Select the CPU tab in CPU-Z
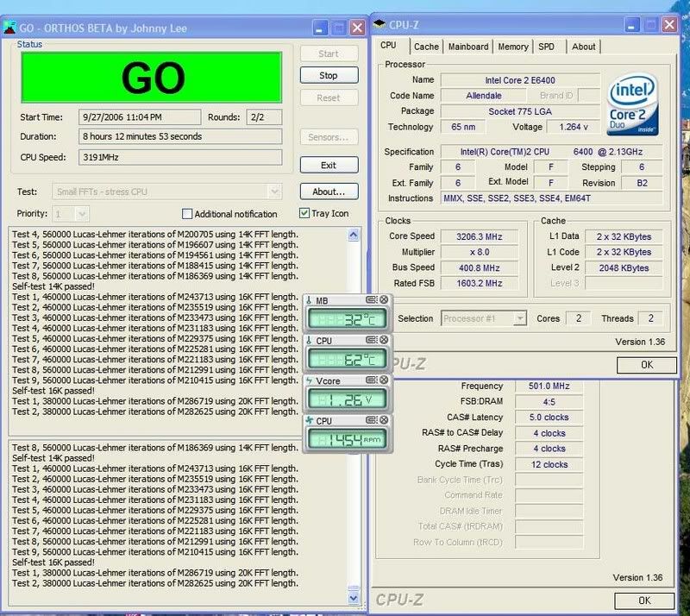 point(388,46)
